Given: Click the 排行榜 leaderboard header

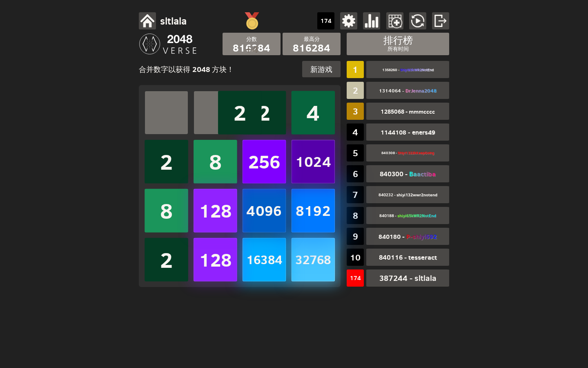Looking at the screenshot, I should (x=398, y=44).
